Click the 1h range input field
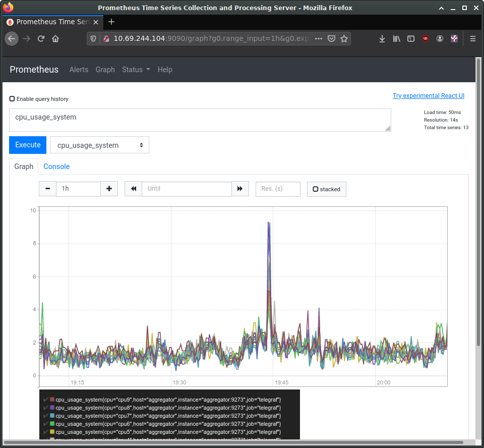The height and width of the screenshot is (448, 484). (79, 189)
